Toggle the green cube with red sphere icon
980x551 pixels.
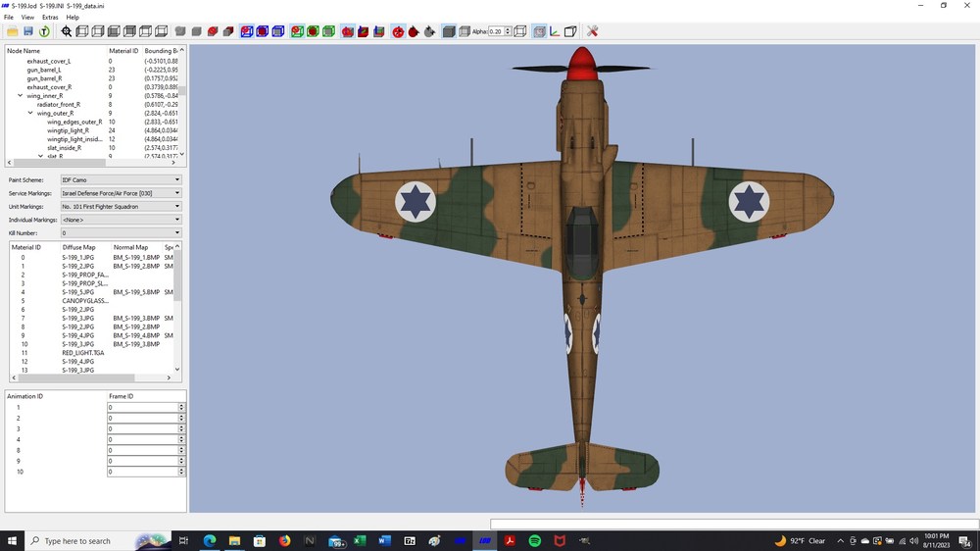click(297, 31)
